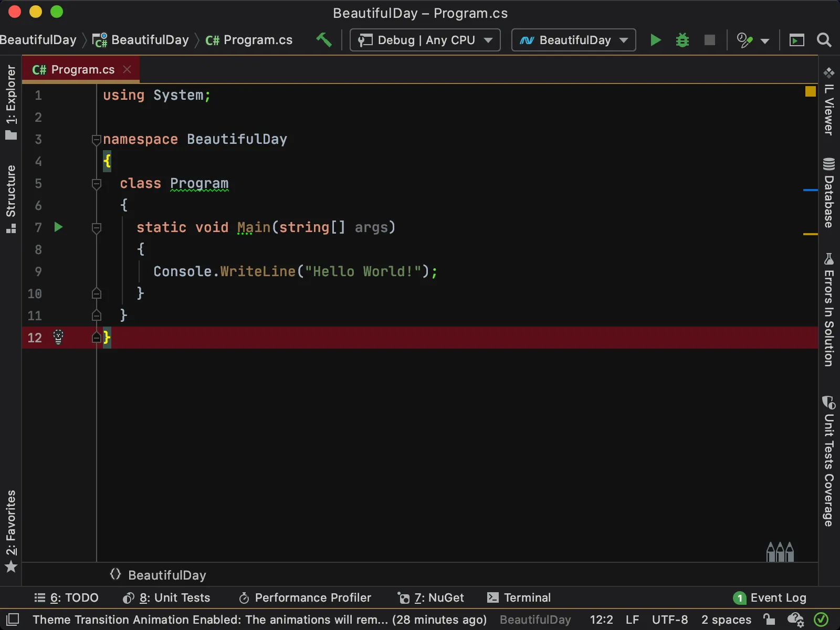Click the Program.cs breadcrumb in navigation bar
840x630 pixels.
click(249, 40)
